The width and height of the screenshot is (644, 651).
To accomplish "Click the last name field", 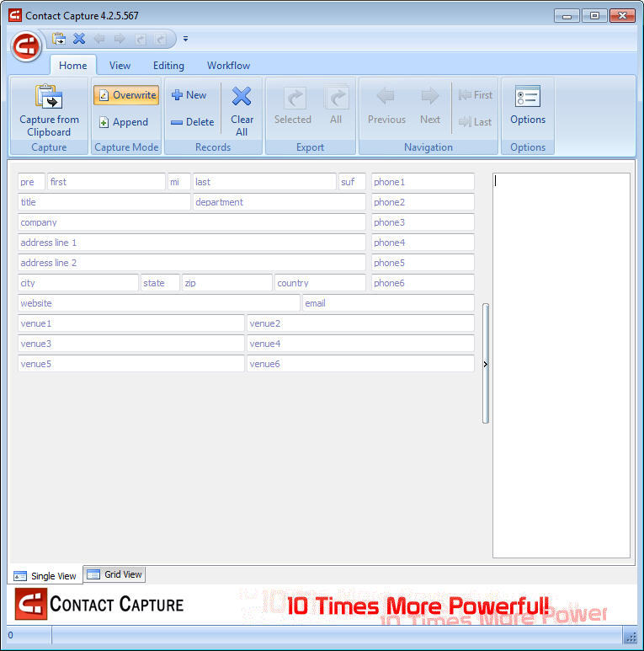I will point(264,182).
